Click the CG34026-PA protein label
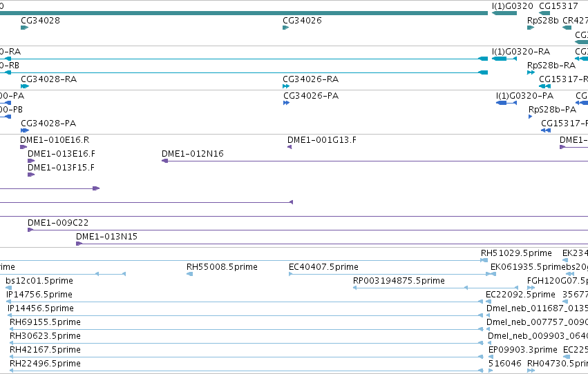This screenshot has height=374, width=588. pos(311,95)
